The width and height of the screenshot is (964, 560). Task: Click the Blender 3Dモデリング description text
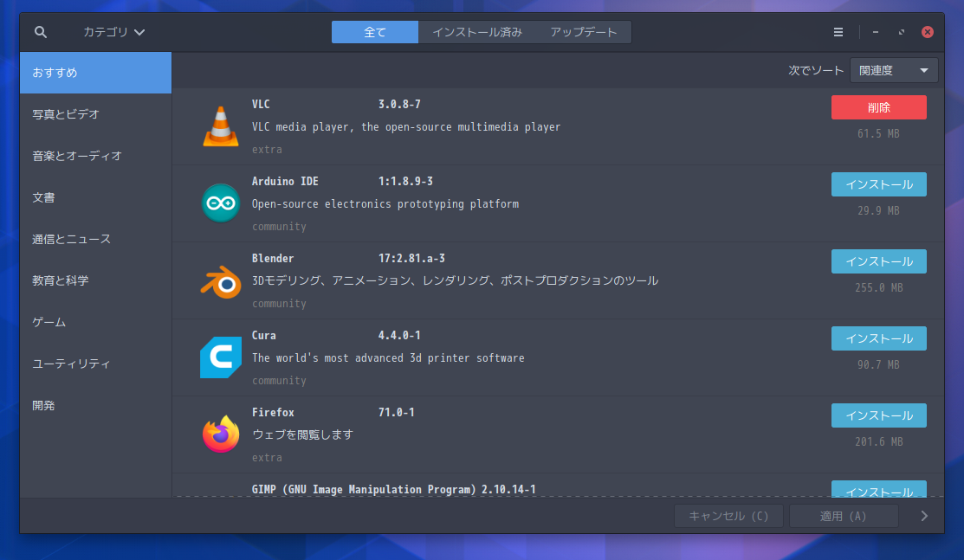[455, 281]
